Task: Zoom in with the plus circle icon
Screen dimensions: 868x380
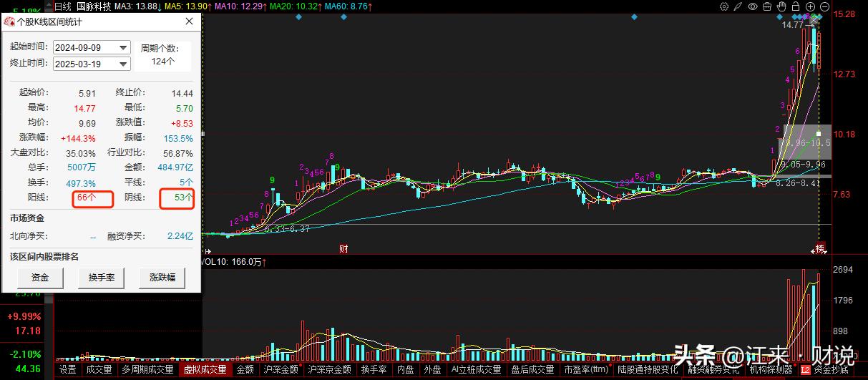Action: point(810,6)
